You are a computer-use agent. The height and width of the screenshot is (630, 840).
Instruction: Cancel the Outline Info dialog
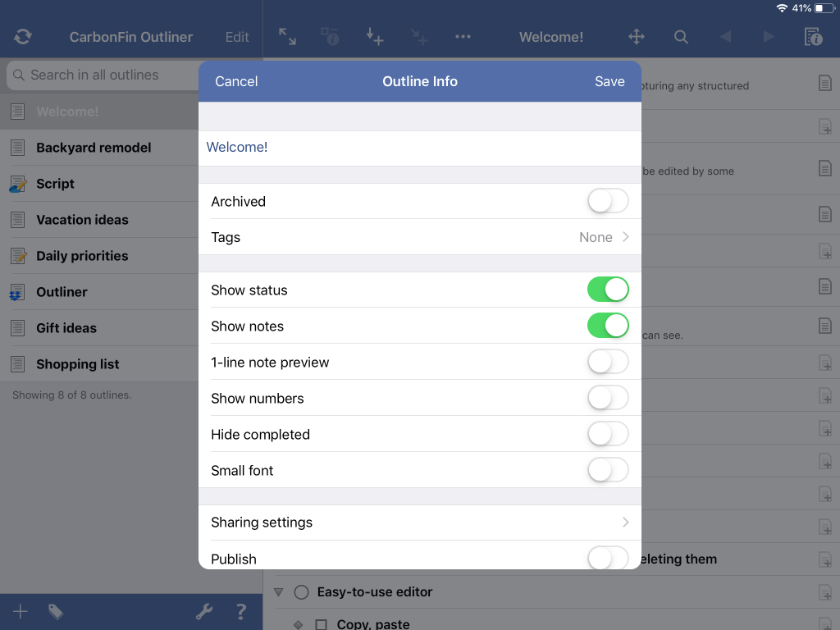(x=236, y=81)
